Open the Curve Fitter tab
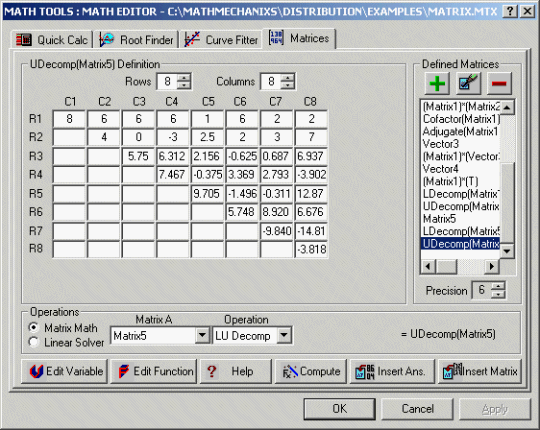 221,40
